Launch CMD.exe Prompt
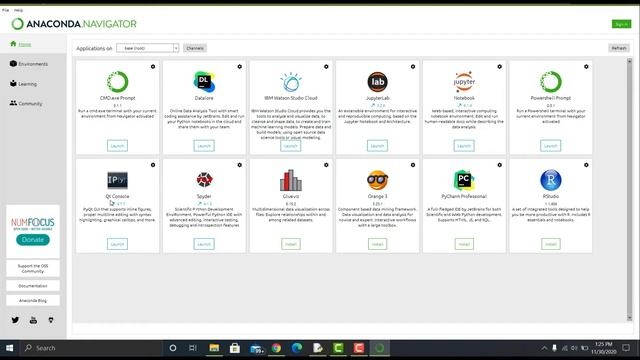 point(118,146)
